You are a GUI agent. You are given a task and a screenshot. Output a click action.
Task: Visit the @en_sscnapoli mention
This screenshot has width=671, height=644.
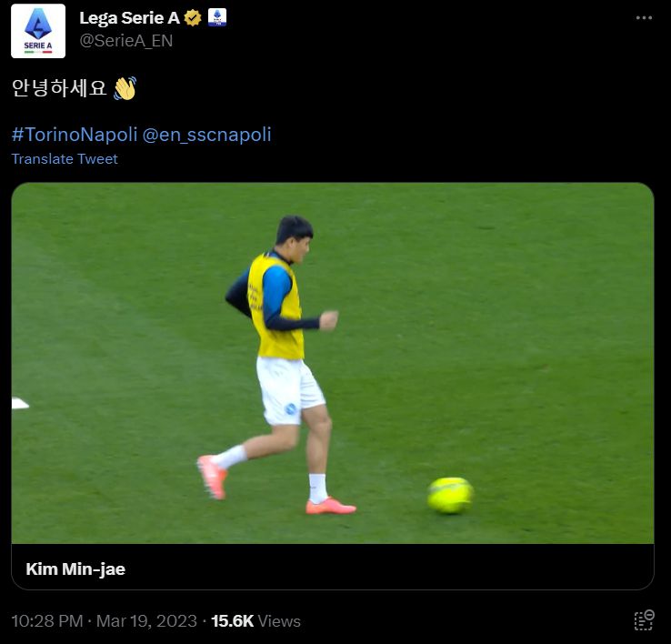point(207,135)
